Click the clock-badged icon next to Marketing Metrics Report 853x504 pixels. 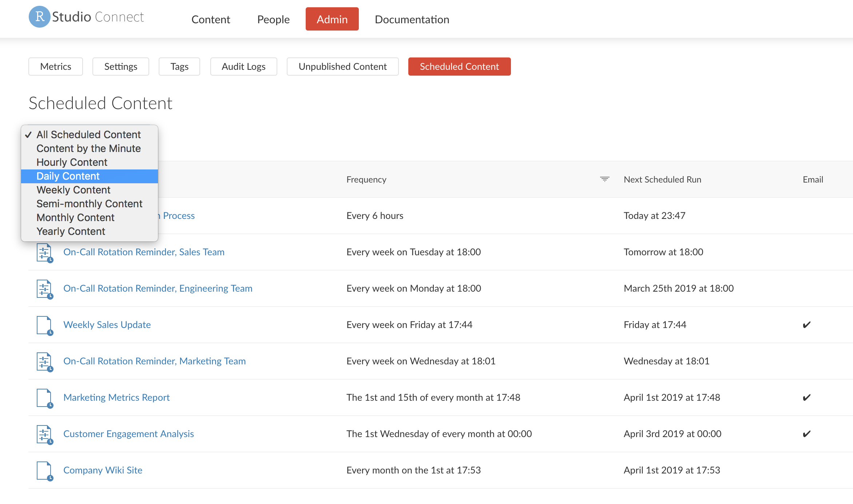(x=44, y=397)
